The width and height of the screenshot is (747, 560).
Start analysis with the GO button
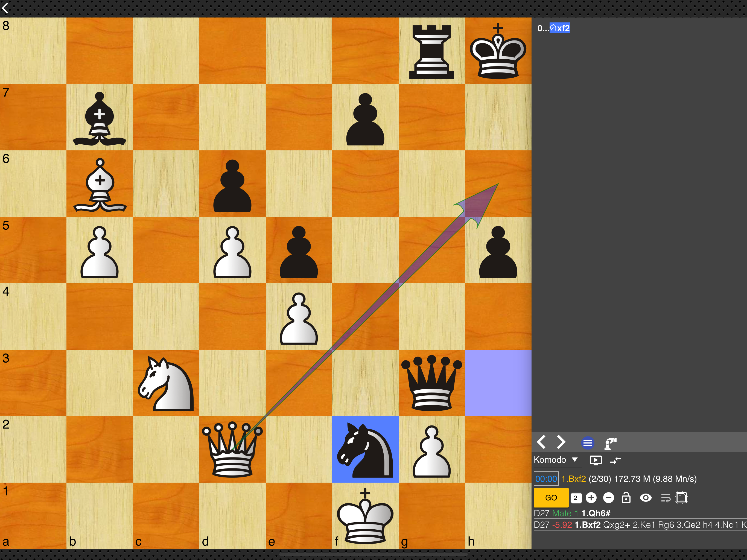pos(551,497)
